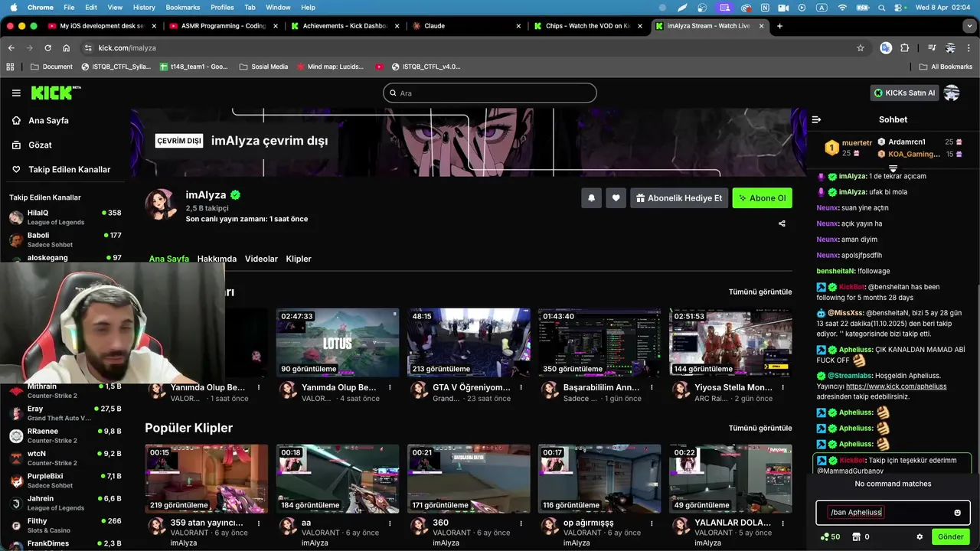Viewport: 980px width, 551px height.
Task: Play the 00:18 aa clip thumbnail
Action: pyautogui.click(x=338, y=478)
